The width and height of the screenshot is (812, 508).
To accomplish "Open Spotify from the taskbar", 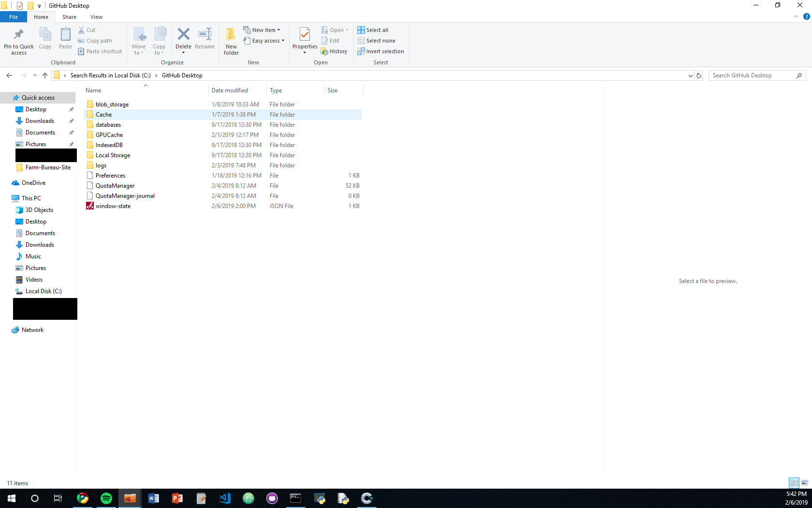I will point(106,498).
